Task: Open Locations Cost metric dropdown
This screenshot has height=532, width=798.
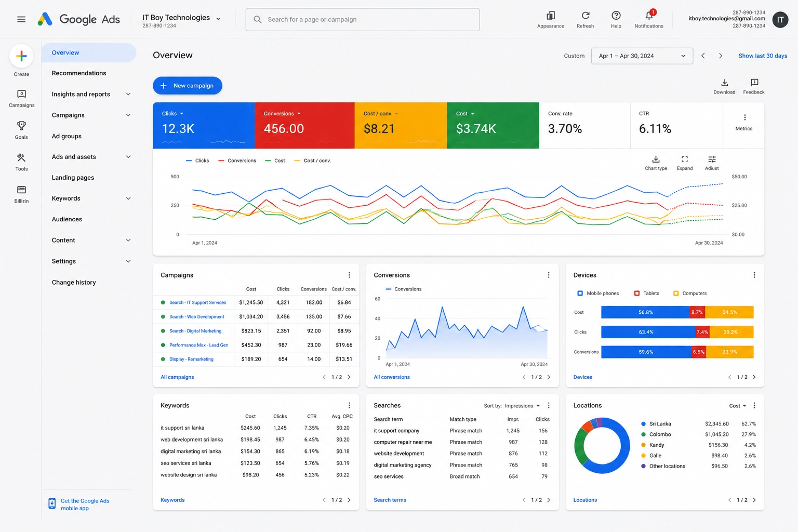Action: 738,406
